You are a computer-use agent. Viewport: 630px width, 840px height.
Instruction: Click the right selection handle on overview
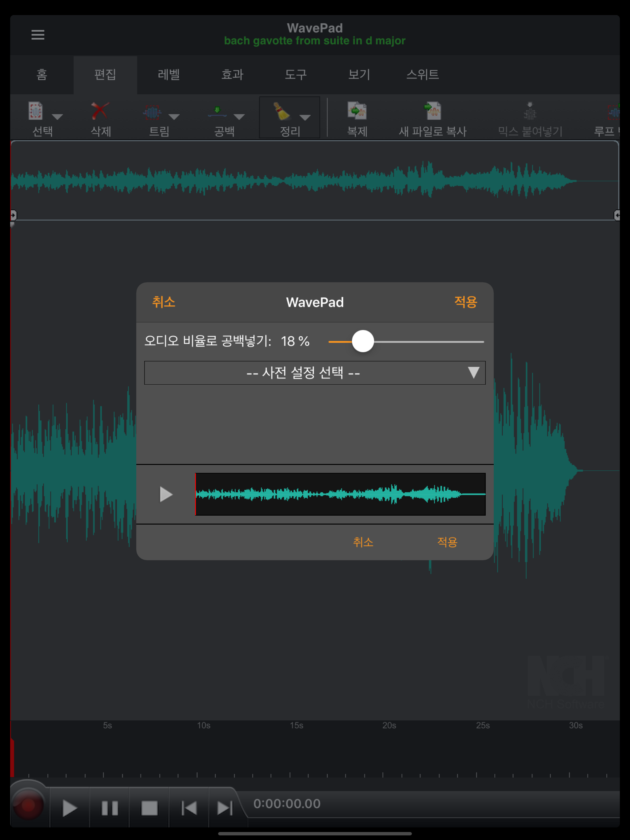pyautogui.click(x=617, y=215)
